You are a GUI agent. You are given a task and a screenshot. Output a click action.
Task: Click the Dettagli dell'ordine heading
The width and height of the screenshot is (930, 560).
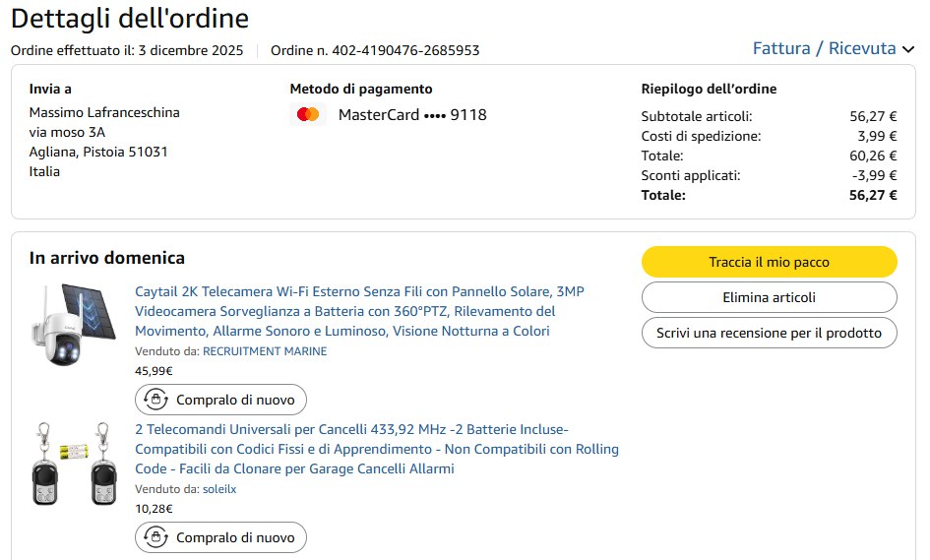tap(130, 18)
